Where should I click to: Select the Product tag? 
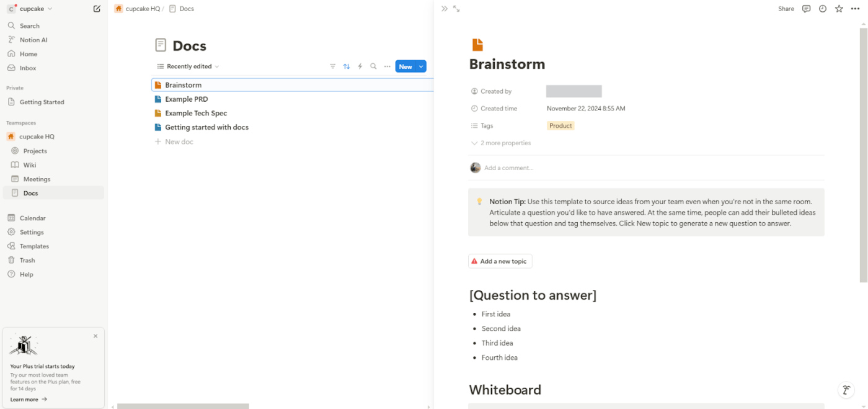point(560,125)
